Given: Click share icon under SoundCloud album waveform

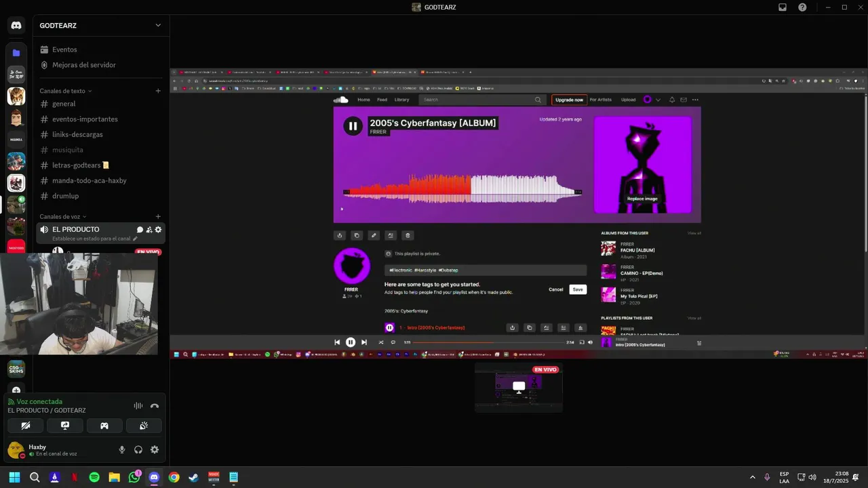Looking at the screenshot, I should (340, 235).
